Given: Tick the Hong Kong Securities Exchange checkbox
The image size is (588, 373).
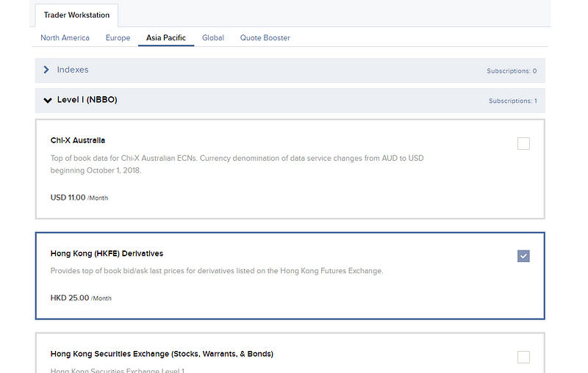Looking at the screenshot, I should click(523, 357).
